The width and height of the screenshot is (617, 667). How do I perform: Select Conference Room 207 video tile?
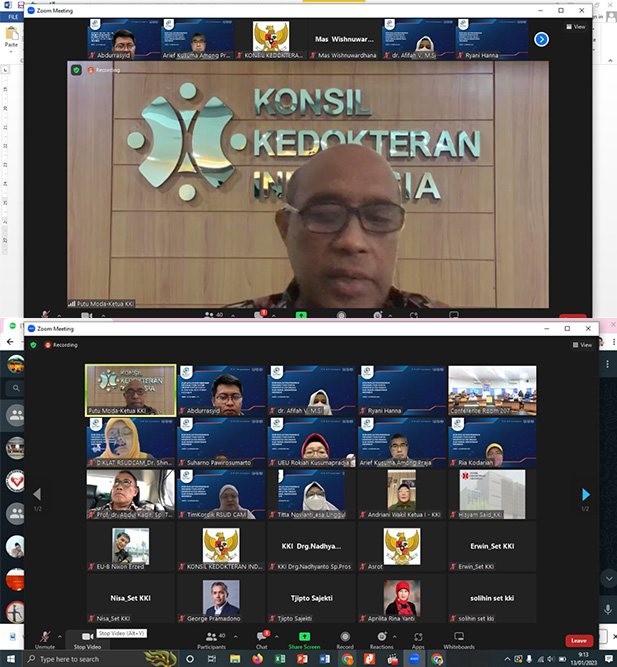(492, 390)
